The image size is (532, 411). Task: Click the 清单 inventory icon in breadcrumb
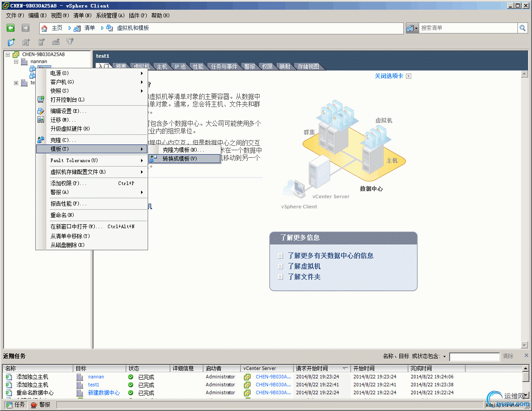pyautogui.click(x=77, y=28)
